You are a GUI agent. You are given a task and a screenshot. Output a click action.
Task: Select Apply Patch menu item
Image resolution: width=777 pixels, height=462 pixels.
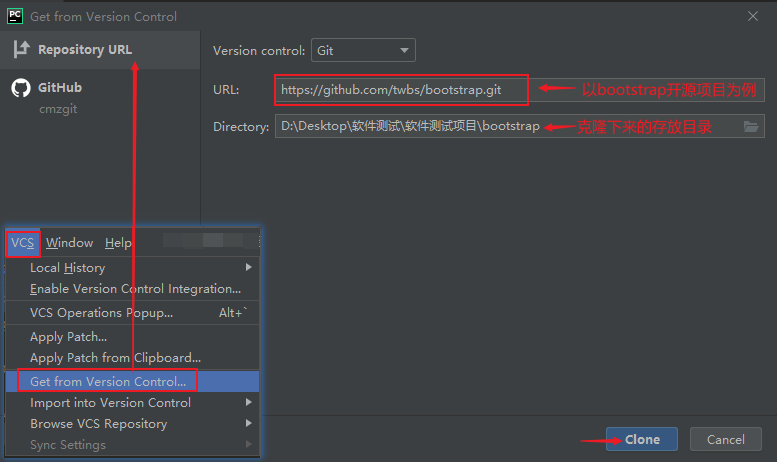click(x=132, y=337)
